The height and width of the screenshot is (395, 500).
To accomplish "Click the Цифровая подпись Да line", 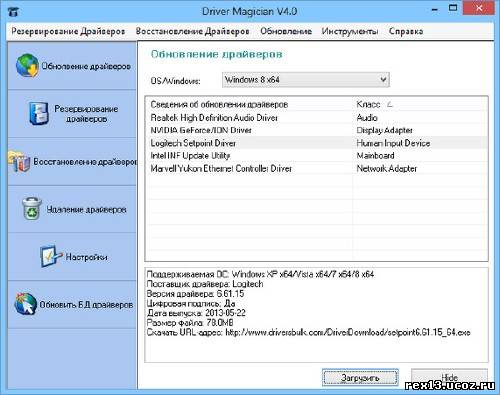I will pyautogui.click(x=191, y=303).
